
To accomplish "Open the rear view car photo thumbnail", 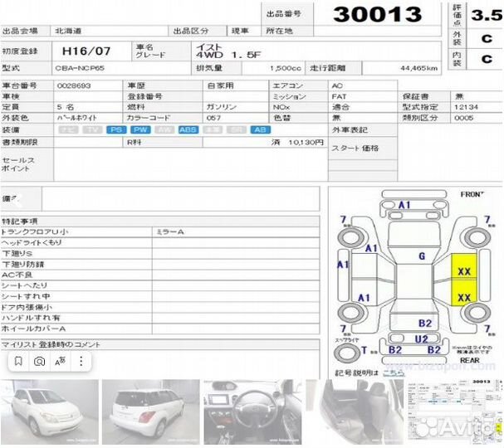I will [x=151, y=412].
